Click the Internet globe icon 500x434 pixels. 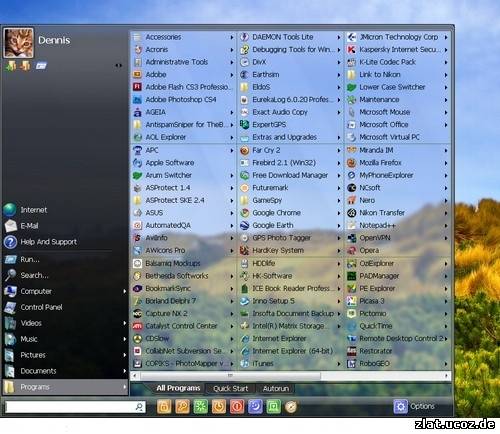click(x=10, y=210)
